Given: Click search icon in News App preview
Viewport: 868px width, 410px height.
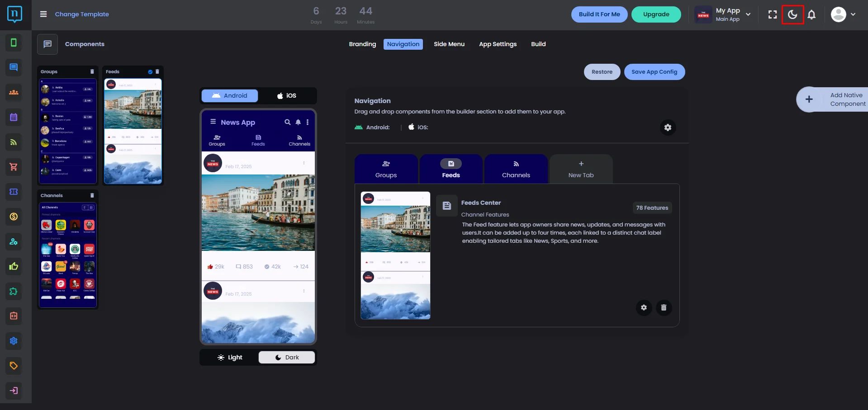Looking at the screenshot, I should point(287,122).
